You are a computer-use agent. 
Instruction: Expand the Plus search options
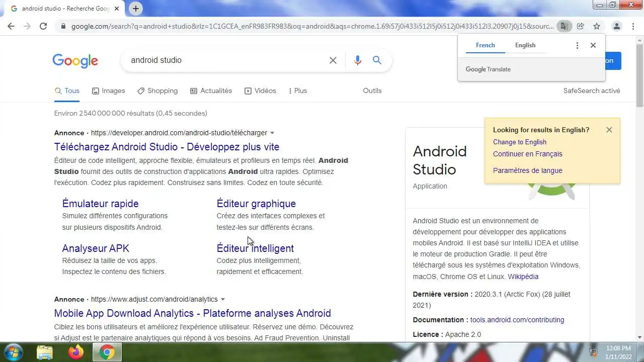coord(297,91)
